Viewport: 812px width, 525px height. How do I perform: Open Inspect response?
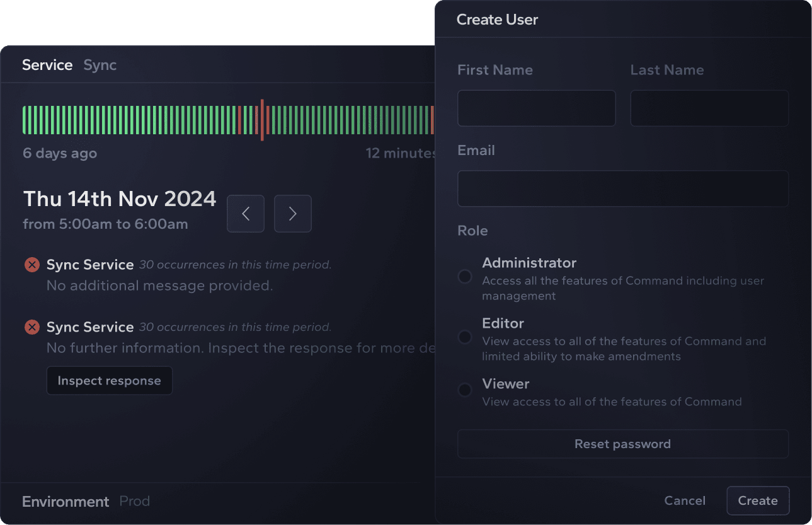[109, 381]
